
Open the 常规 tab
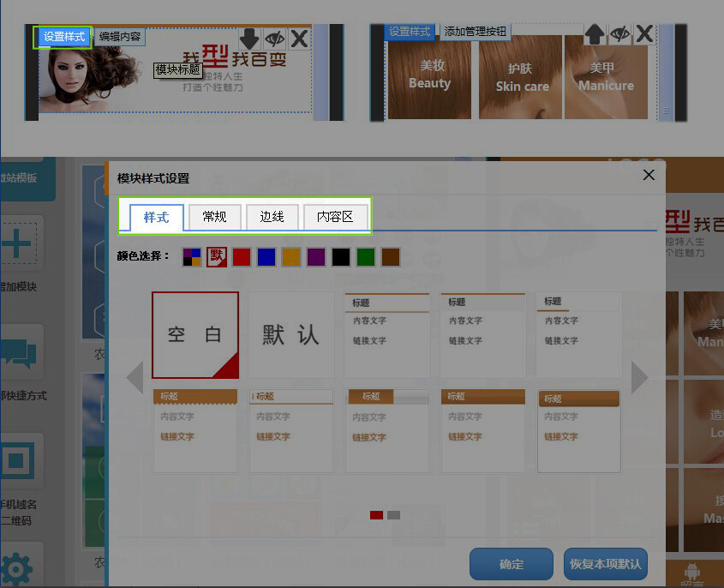tap(214, 217)
